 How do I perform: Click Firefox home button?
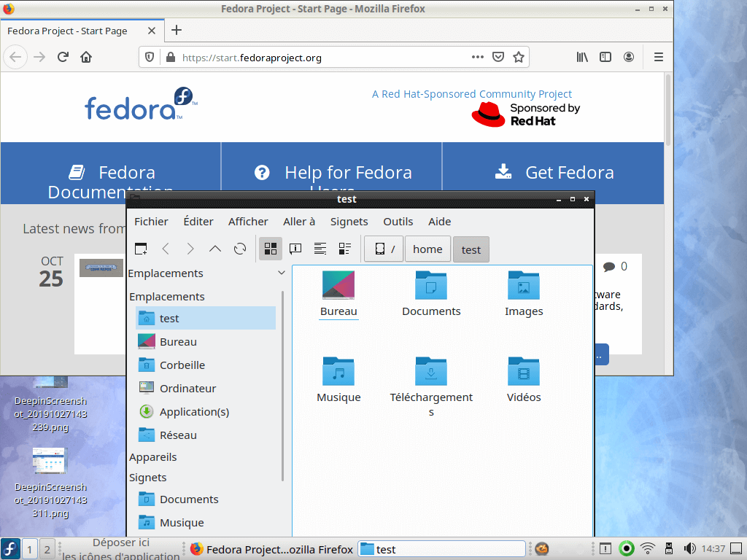pyautogui.click(x=86, y=57)
